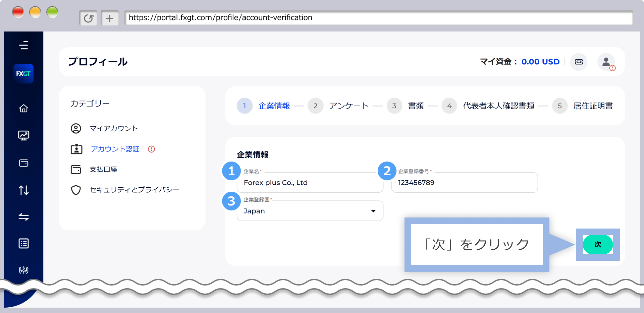Click the deposit/withdraw arrows icon

point(23,190)
